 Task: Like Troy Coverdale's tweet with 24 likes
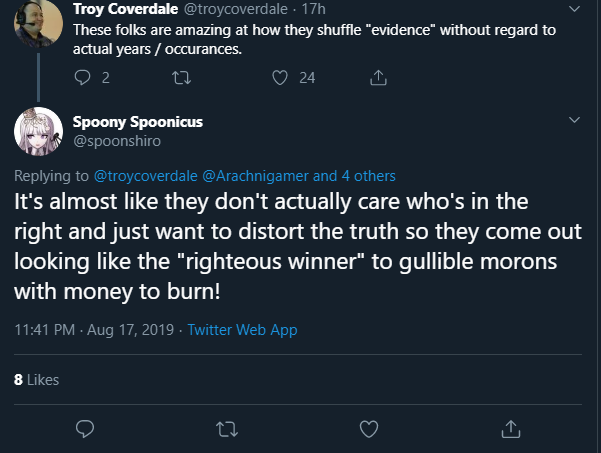(280, 78)
